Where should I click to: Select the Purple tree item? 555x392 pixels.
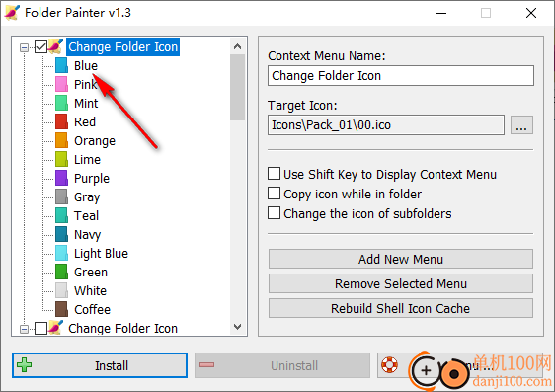click(92, 179)
